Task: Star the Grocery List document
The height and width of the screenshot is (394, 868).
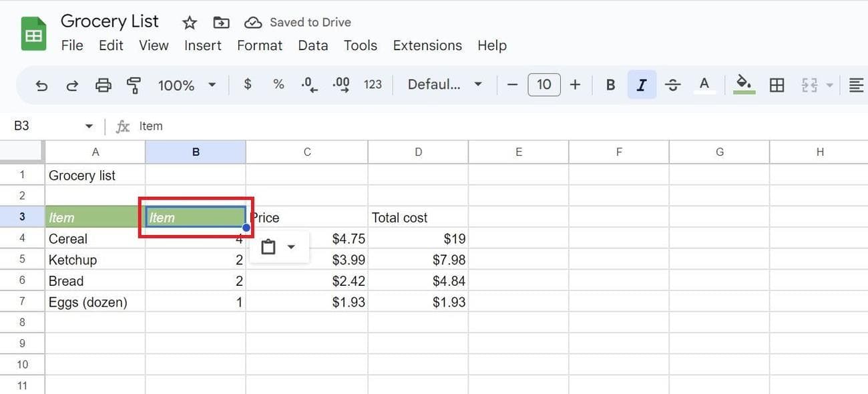Action: pos(190,23)
